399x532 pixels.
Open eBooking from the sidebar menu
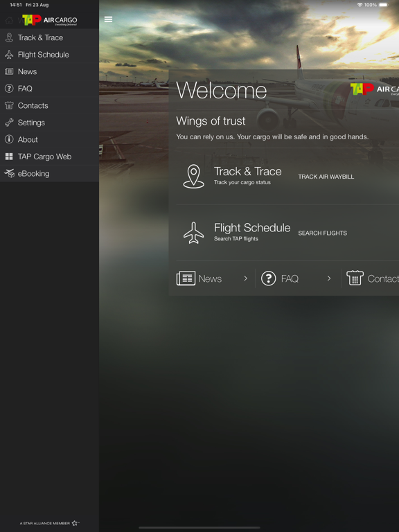click(x=50, y=173)
